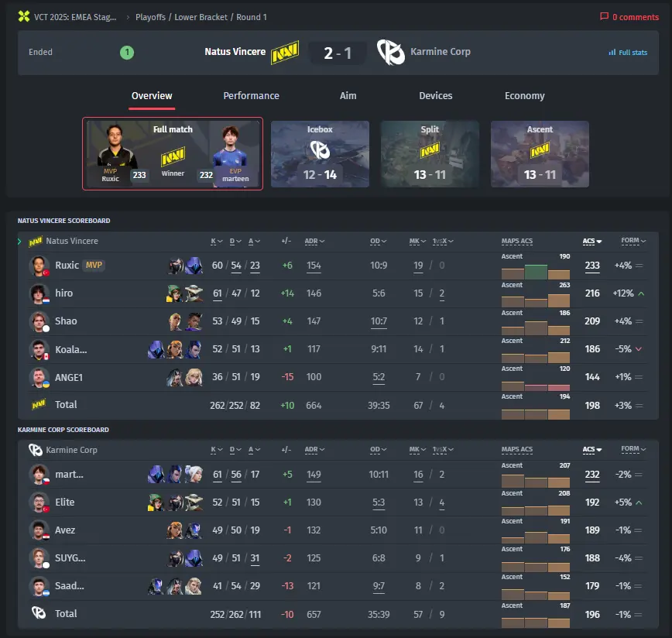The width and height of the screenshot is (672, 638).
Task: Click Elite's 192 ACS value
Action: click(x=592, y=503)
